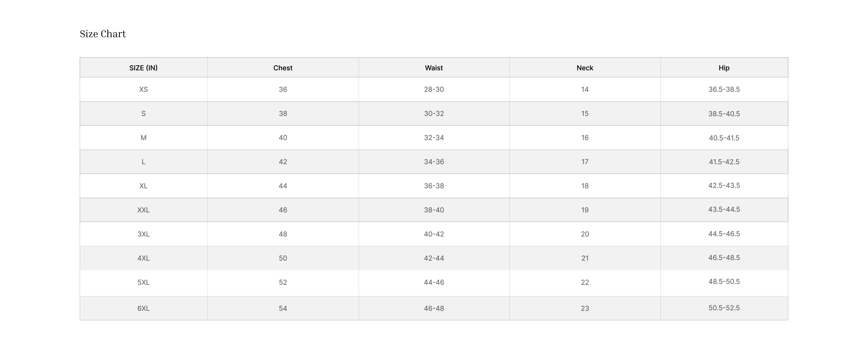Select hip range 44.5-46.5 for 3XL
Viewport: 868px width, 358px height.
coord(724,234)
